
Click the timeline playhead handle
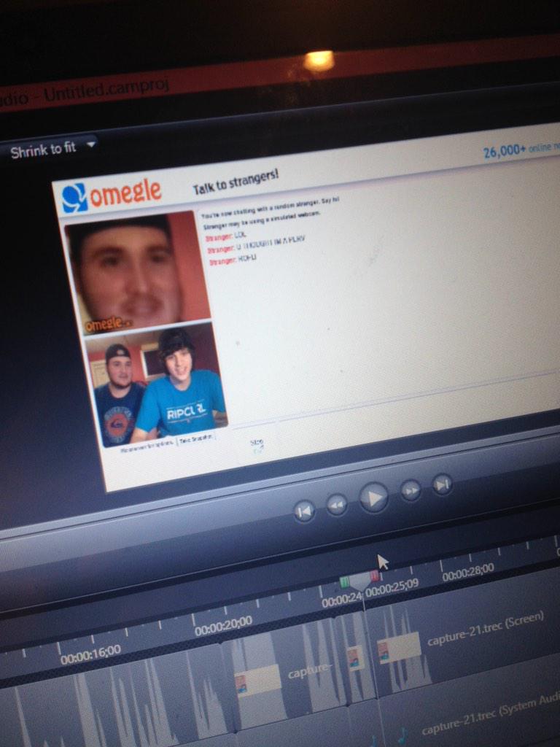click(362, 582)
